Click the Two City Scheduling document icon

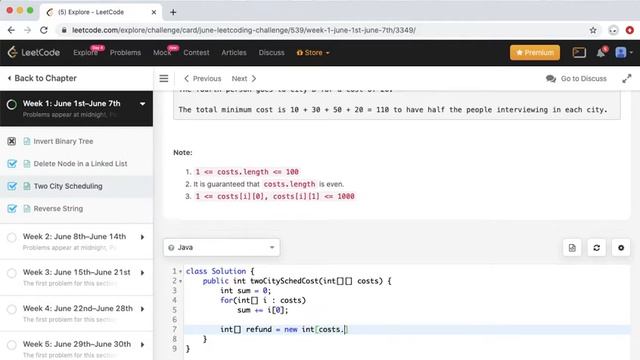coord(27,186)
